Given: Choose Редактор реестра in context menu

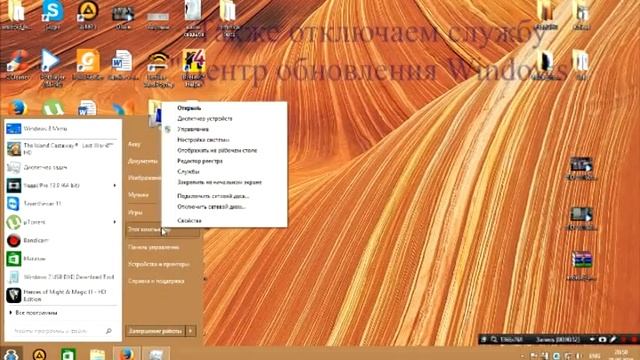Looking at the screenshot, I should pos(224,161).
